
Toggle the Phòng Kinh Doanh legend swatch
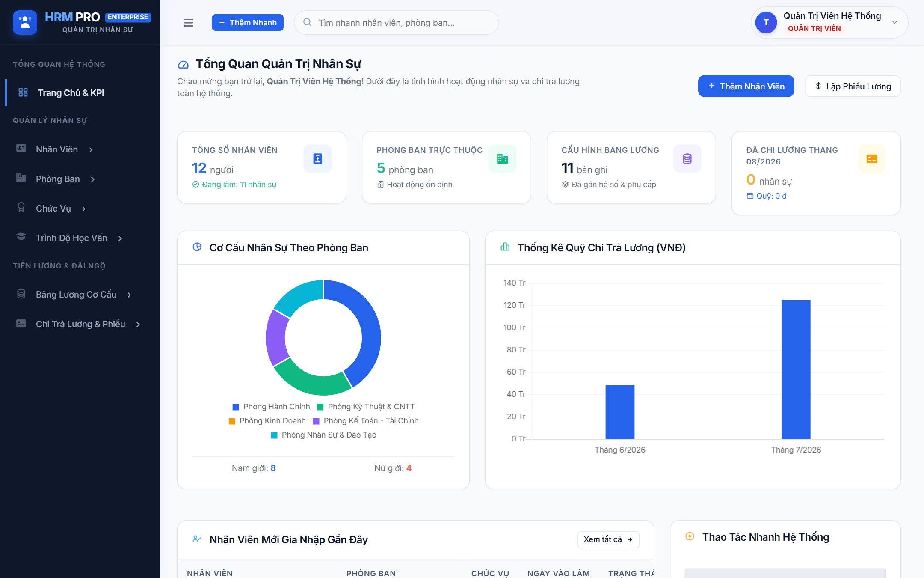tap(232, 421)
